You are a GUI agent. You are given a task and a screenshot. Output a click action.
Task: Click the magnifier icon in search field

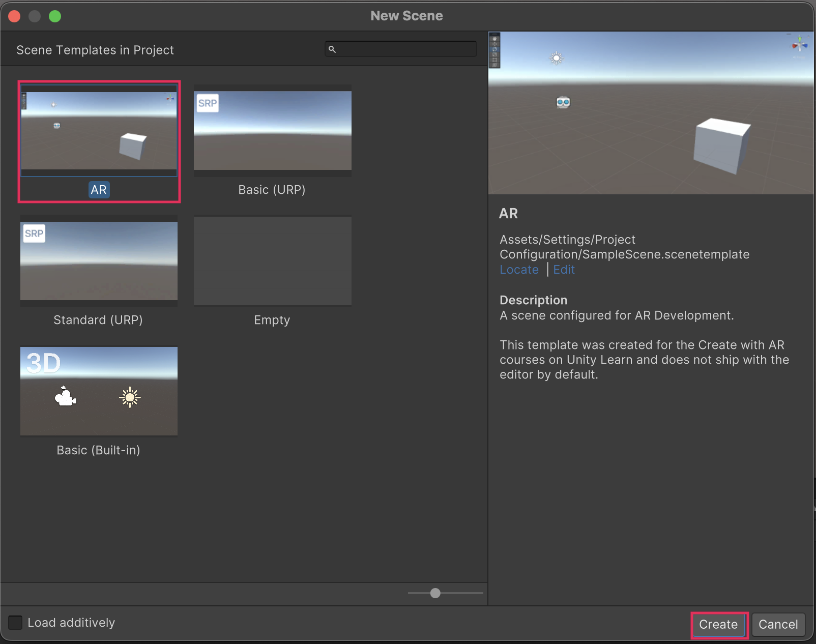click(332, 49)
